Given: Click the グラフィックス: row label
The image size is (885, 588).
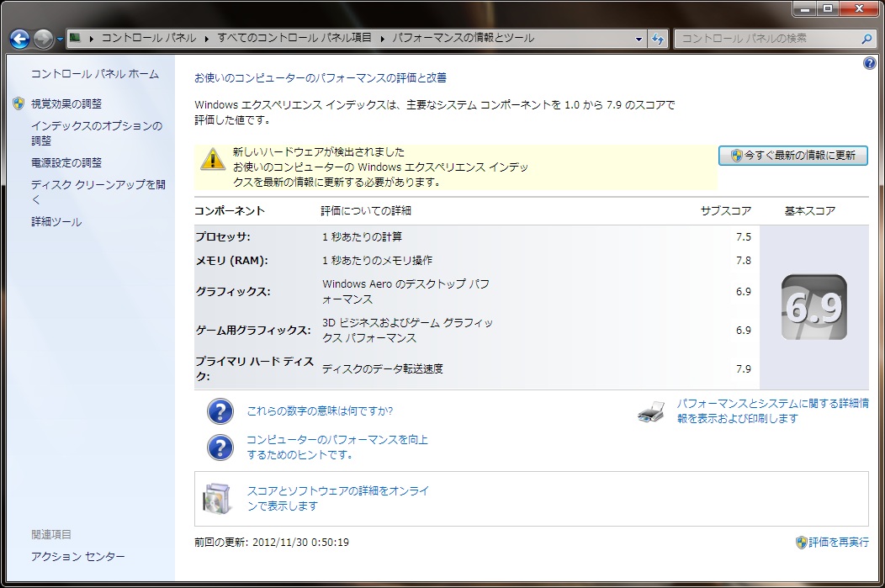Looking at the screenshot, I should click(233, 292).
